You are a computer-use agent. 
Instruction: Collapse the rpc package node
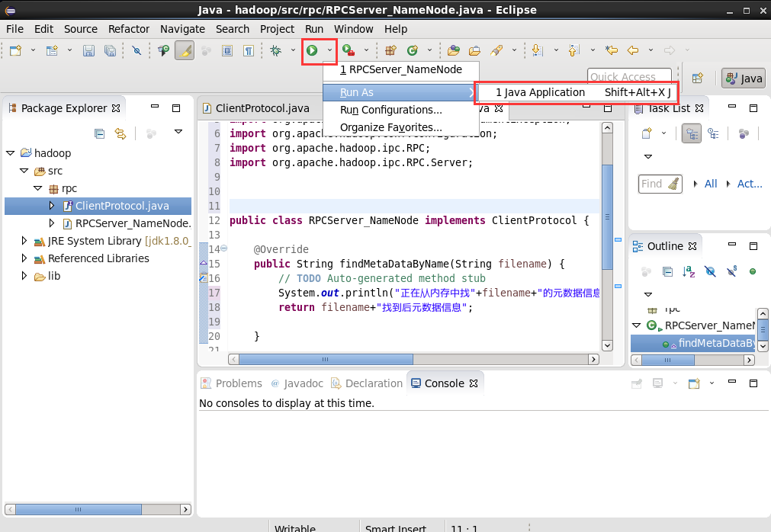[38, 188]
